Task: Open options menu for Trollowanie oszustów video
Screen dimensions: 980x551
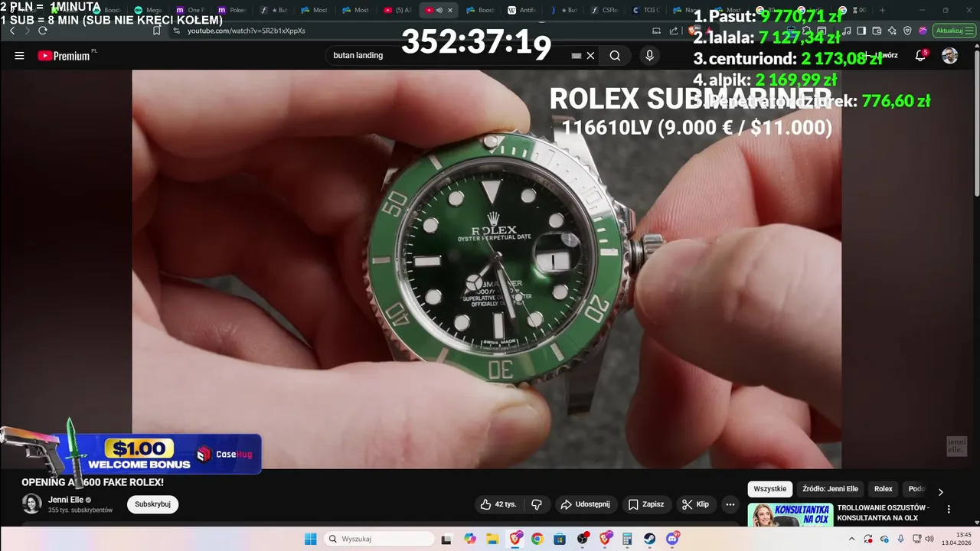Action: 949,510
